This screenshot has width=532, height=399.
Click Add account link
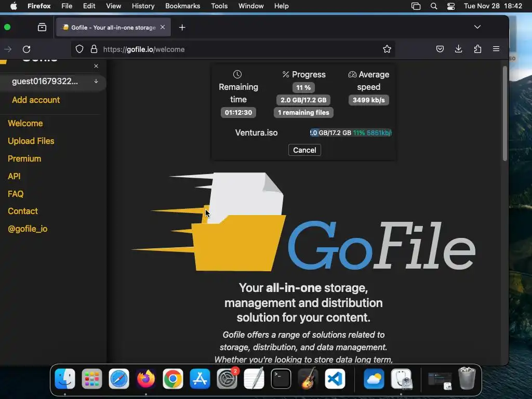(x=36, y=100)
